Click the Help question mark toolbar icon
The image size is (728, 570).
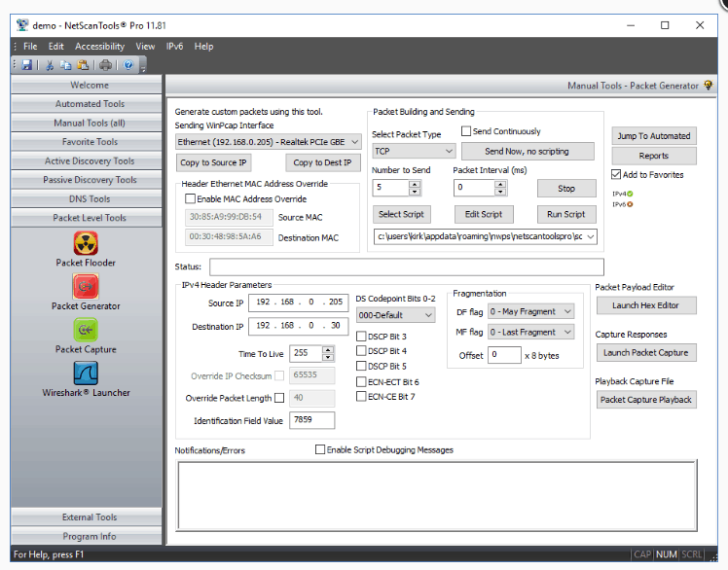point(128,65)
